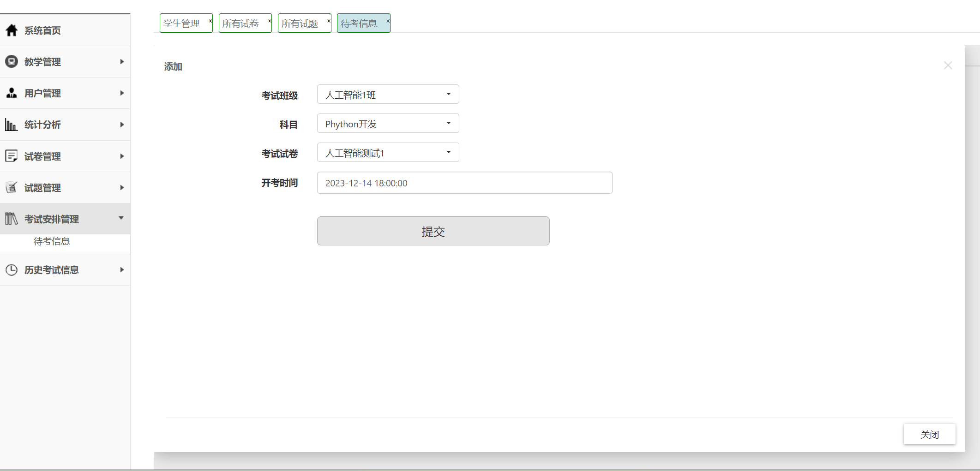
Task: Click the home icon for 系统首页
Action: pos(12,30)
